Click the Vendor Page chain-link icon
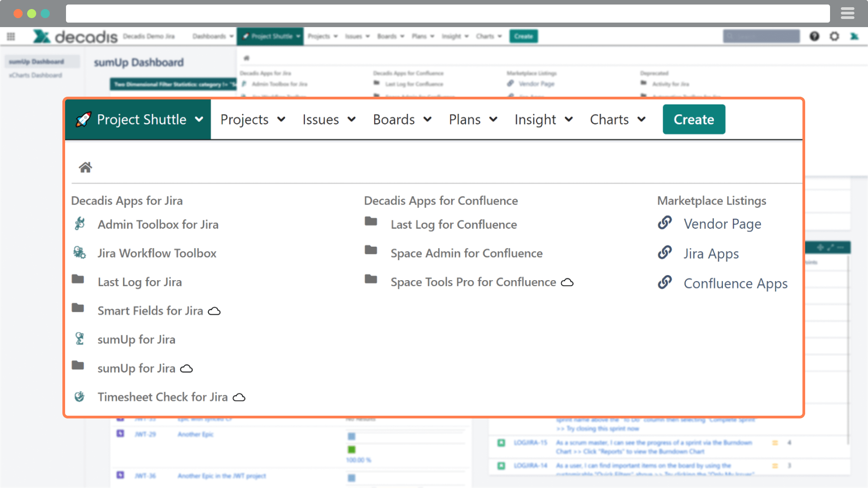 (665, 223)
